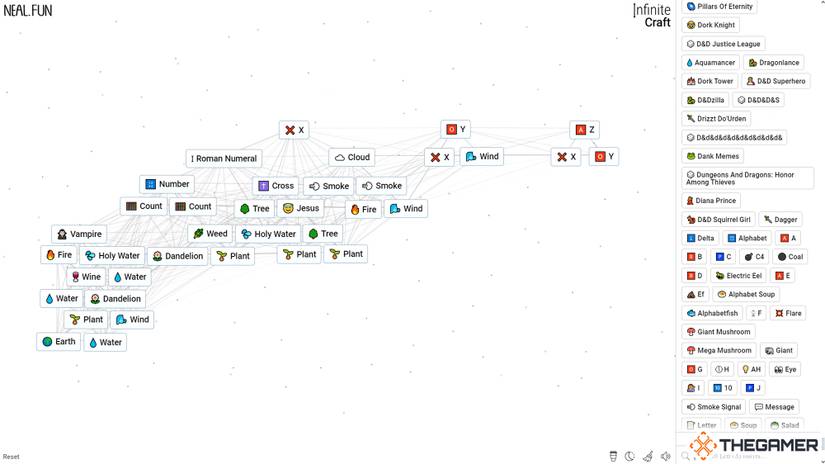Choose Pillars Of Eternity from sidebar

pos(720,7)
